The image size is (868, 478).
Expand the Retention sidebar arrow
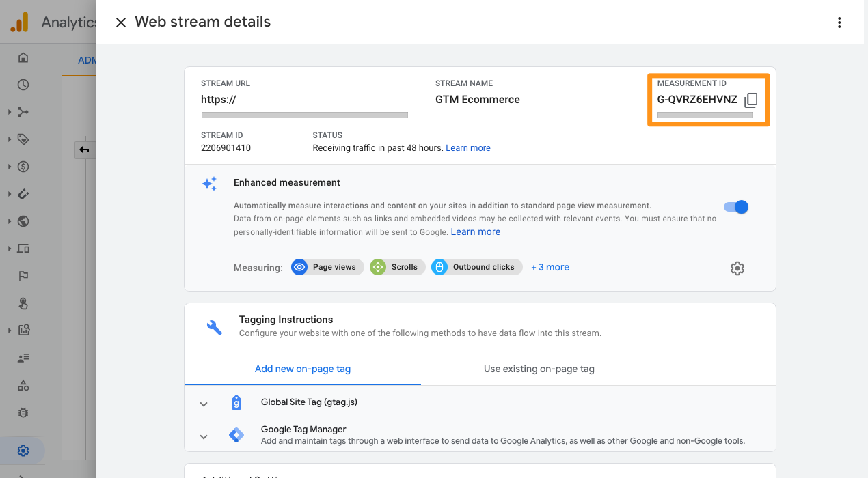coord(10,194)
